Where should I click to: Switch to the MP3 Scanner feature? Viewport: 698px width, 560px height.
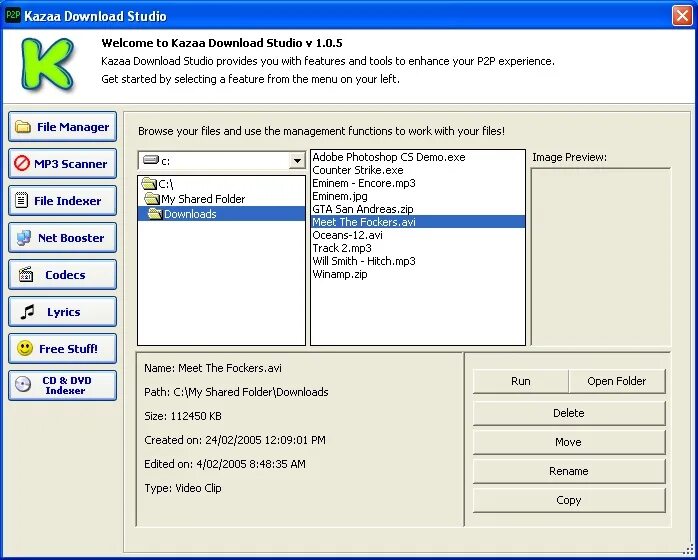[62, 164]
